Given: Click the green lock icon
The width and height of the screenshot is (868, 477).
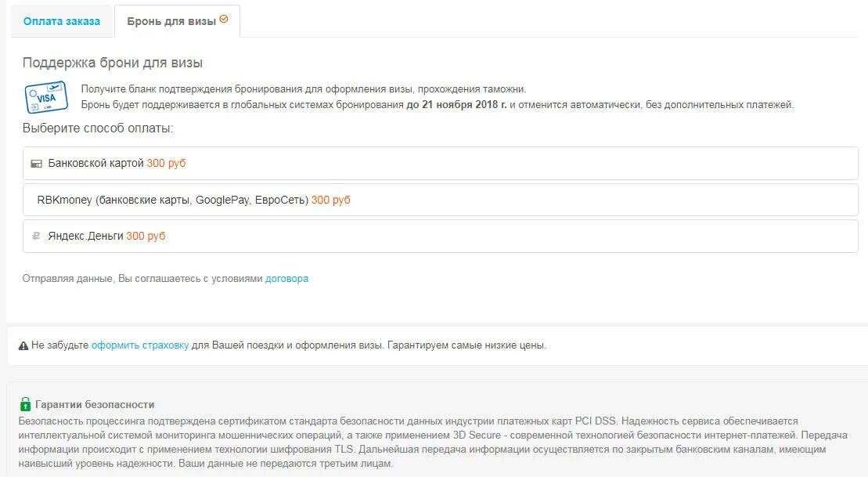Looking at the screenshot, I should pyautogui.click(x=25, y=404).
